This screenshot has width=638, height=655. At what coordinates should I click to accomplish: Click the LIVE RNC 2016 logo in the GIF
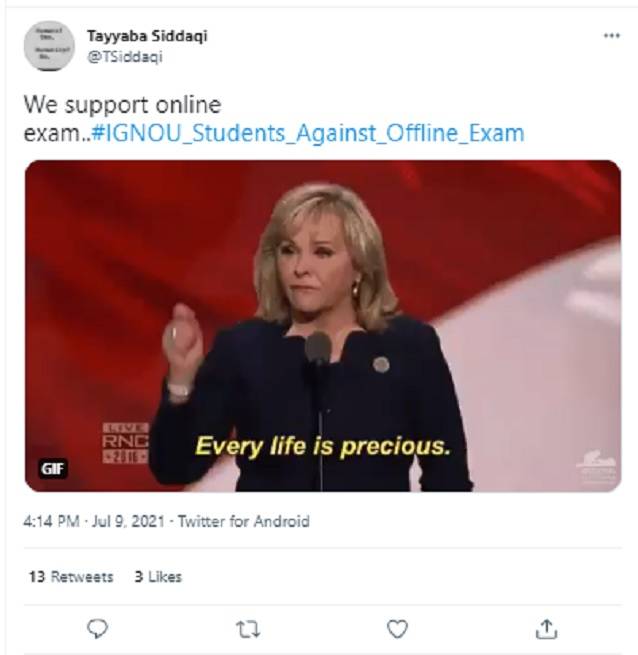pyautogui.click(x=125, y=442)
